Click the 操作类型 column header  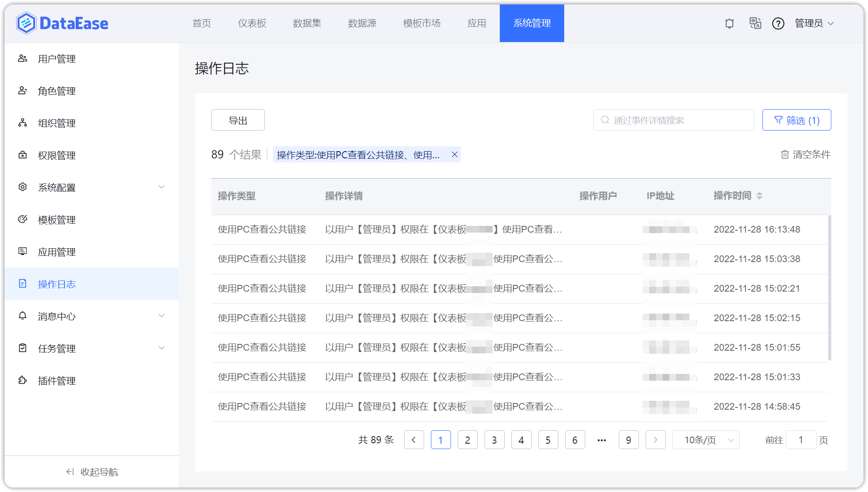coord(237,196)
